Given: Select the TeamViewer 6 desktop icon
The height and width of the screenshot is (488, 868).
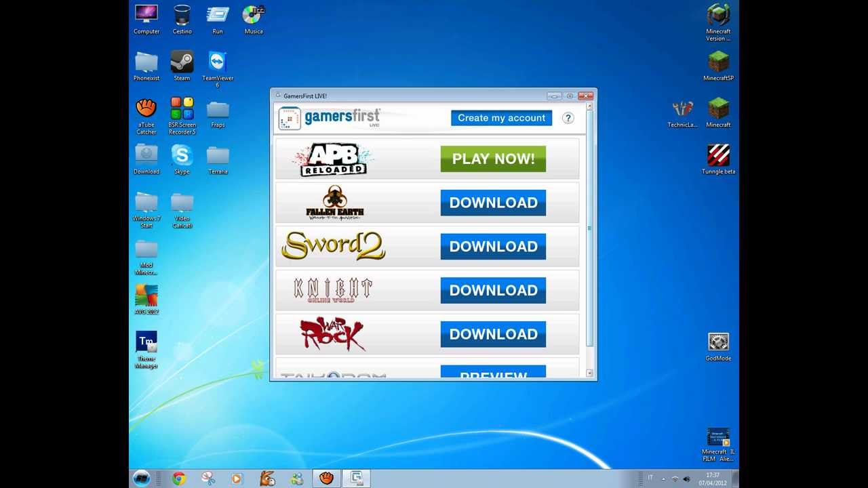Looking at the screenshot, I should click(x=218, y=69).
